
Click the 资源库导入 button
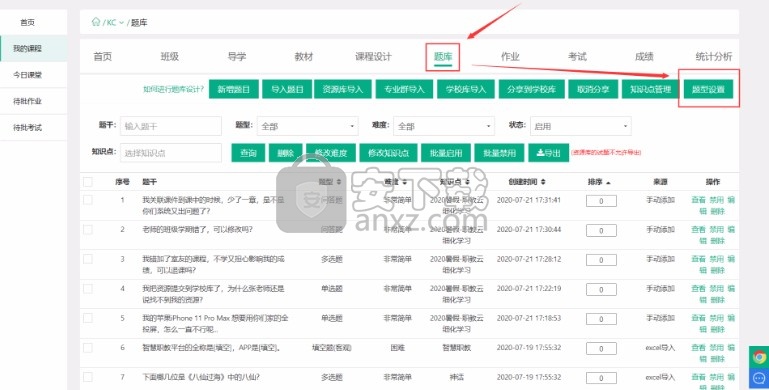343,89
